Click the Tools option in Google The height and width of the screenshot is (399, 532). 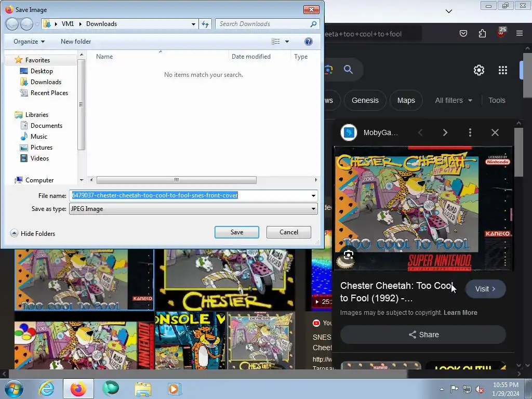click(497, 100)
